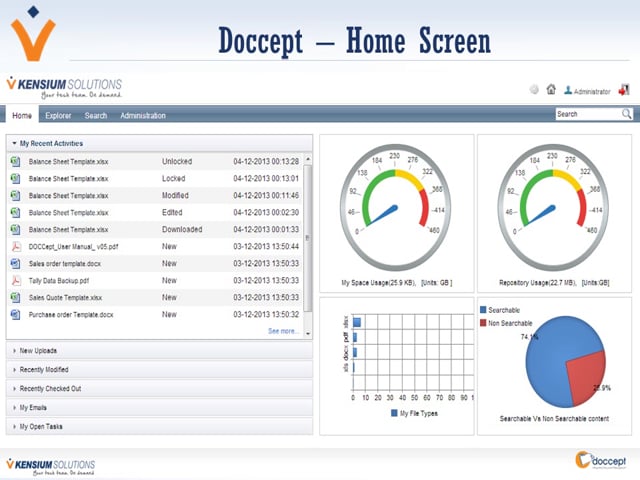Click the home icon in the header
Viewport: 640px width, 480px height.
pyautogui.click(x=551, y=89)
